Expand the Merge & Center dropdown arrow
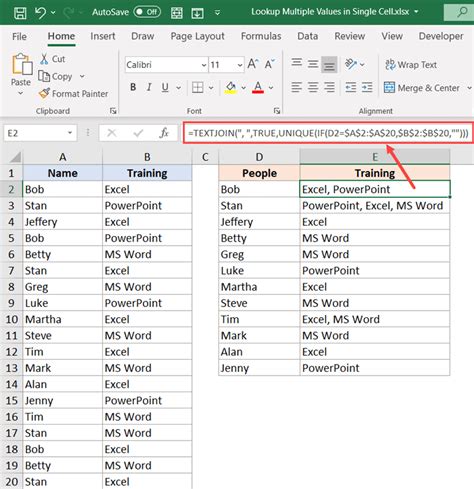The width and height of the screenshot is (474, 489). pos(469,88)
